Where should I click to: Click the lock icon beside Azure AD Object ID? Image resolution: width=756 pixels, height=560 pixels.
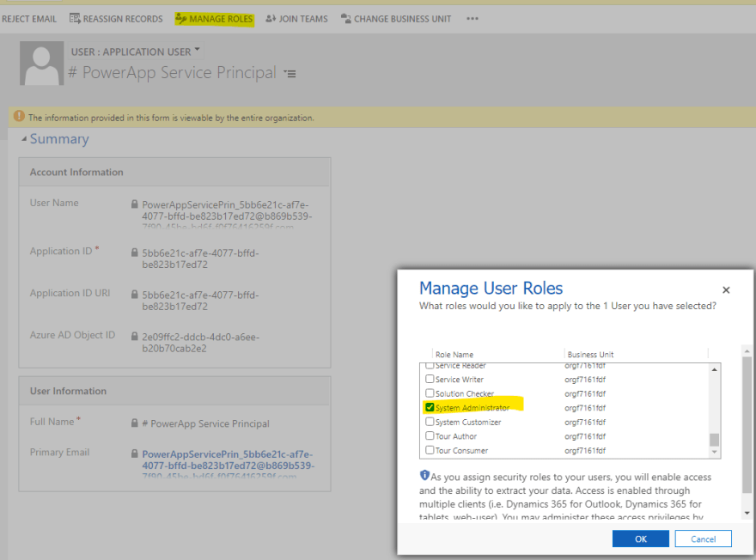[x=135, y=337]
